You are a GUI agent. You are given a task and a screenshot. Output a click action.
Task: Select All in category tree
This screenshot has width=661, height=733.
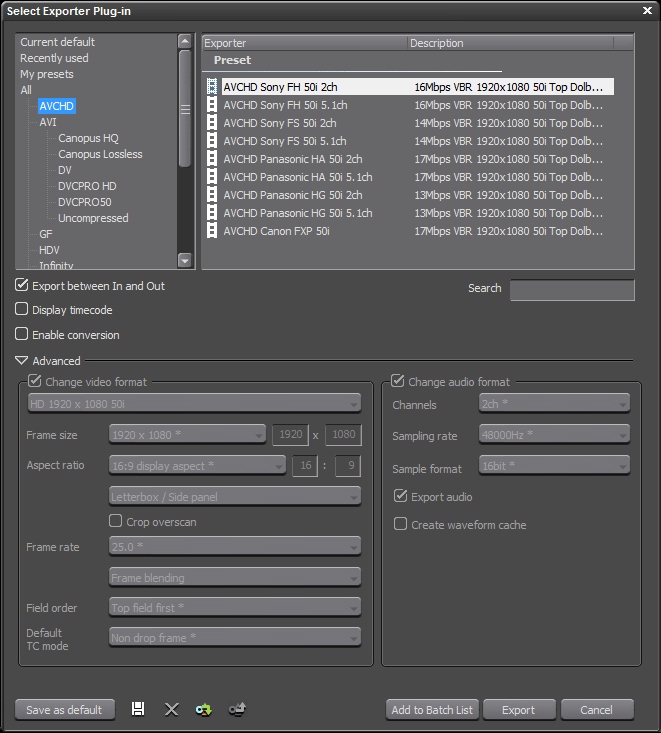[x=26, y=90]
